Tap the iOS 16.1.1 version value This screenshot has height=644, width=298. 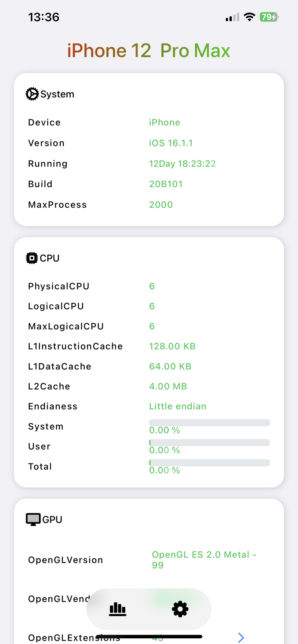(171, 143)
